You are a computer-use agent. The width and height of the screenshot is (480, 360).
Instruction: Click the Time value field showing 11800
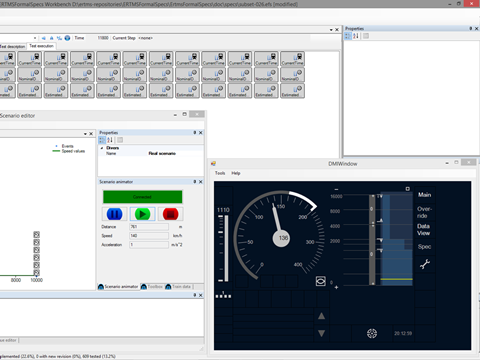(x=103, y=38)
